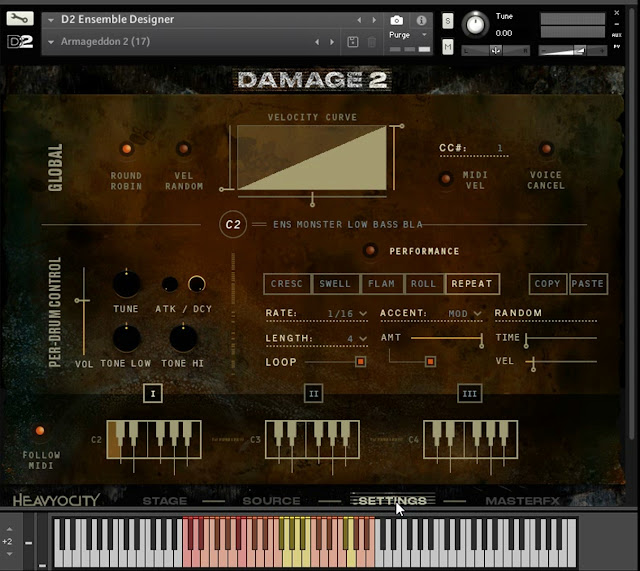
Task: Adjust the header pan slider
Action: [496, 51]
